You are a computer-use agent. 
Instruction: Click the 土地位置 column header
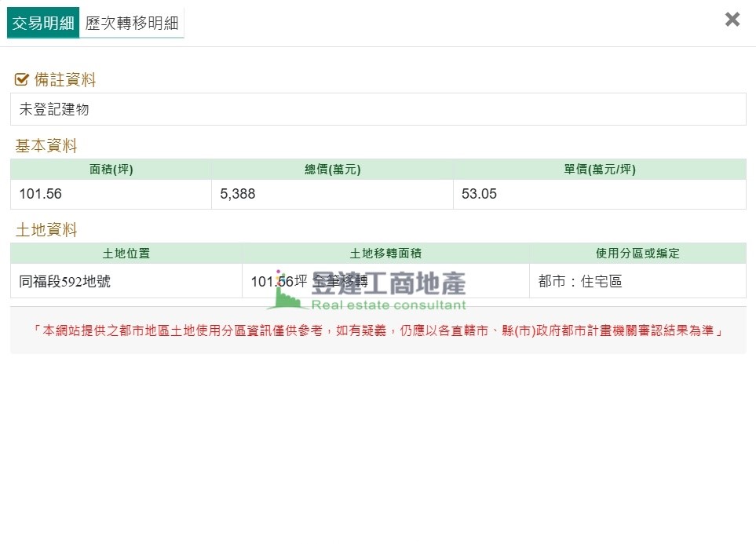click(x=126, y=254)
